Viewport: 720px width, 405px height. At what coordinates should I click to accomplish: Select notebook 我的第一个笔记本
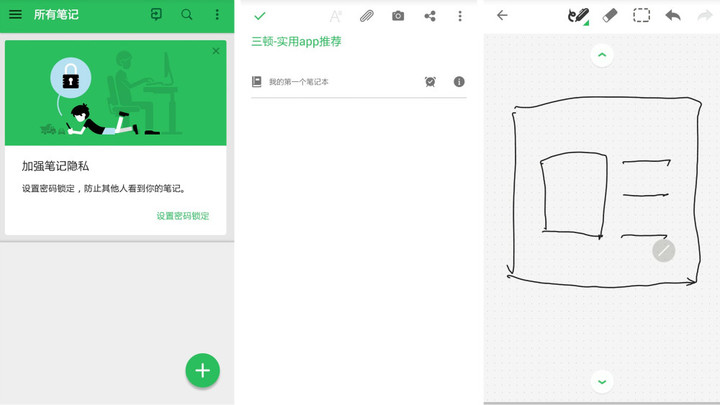[298, 82]
